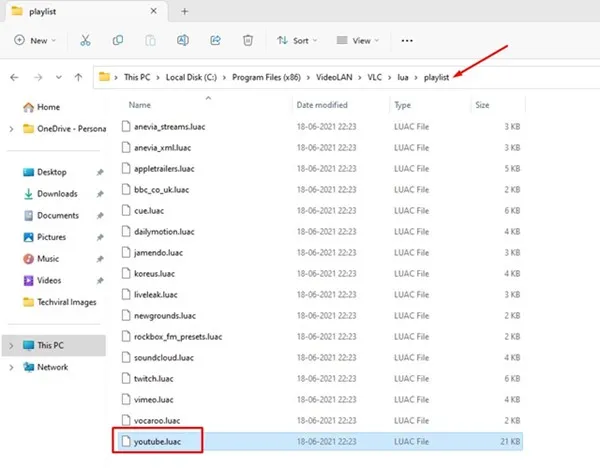The width and height of the screenshot is (600, 468).
Task: Click the Share icon in toolbar
Action: coord(215,40)
